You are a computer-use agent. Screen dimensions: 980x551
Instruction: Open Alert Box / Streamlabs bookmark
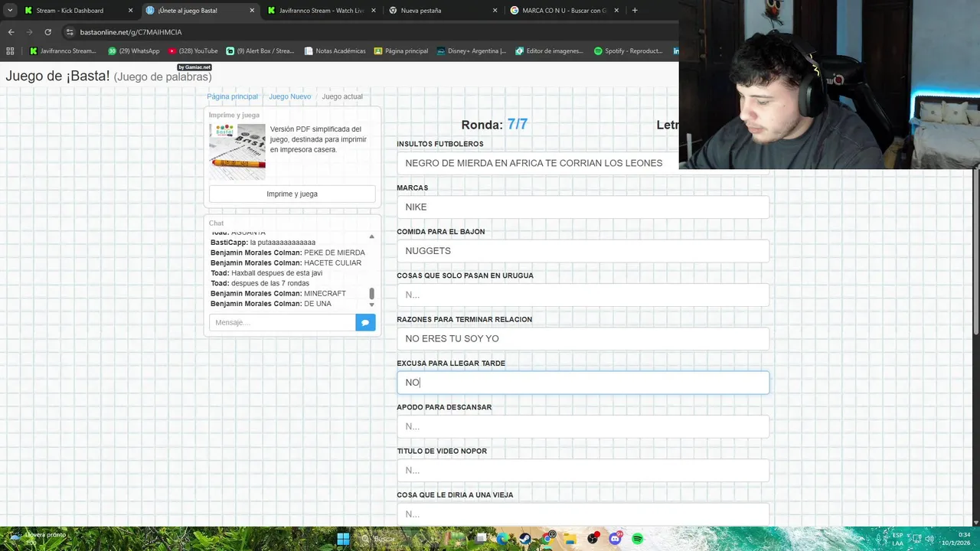point(260,51)
